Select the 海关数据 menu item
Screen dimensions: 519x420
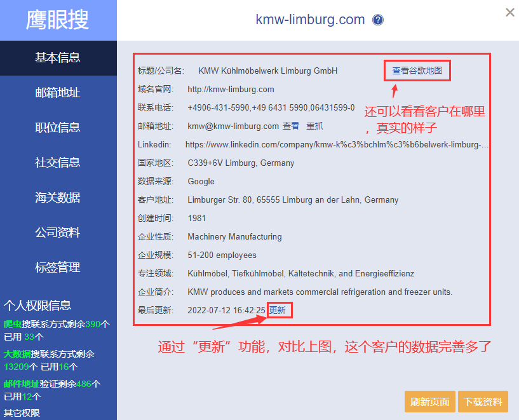point(58,198)
